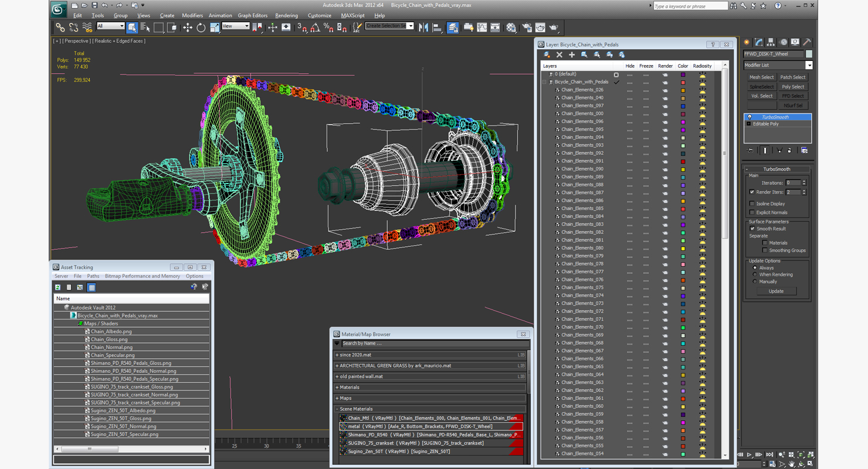Screen dimensions: 868x469
Task: Enable Separate by Materials checkbox
Action: point(765,243)
